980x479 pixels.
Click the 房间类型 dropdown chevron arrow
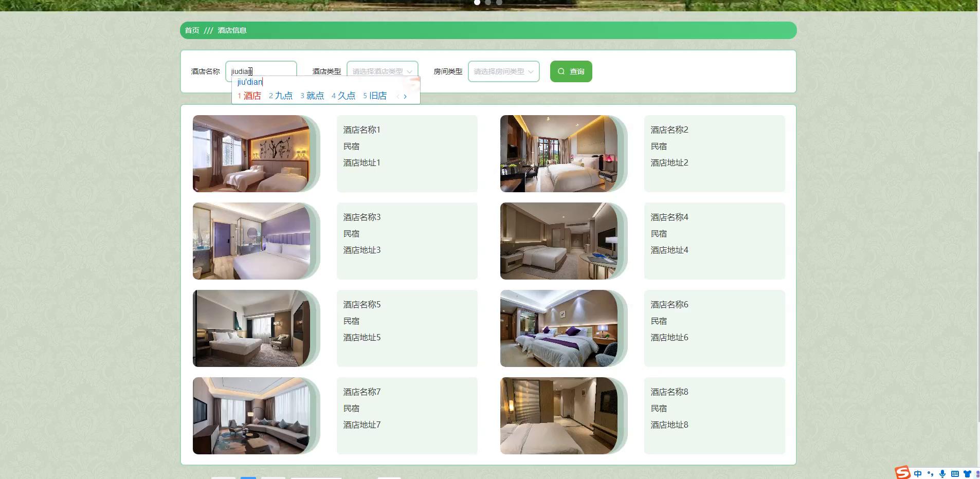tap(531, 72)
